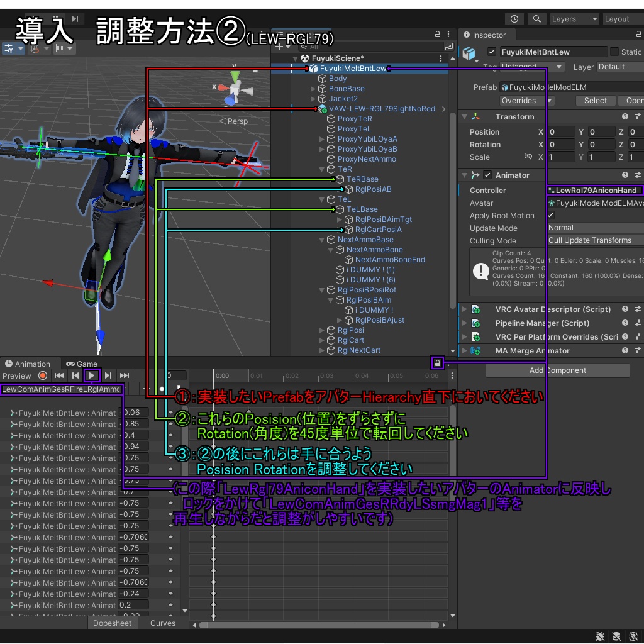Toggle the Static checkbox for FuyukiMeltBntLew

[616, 52]
